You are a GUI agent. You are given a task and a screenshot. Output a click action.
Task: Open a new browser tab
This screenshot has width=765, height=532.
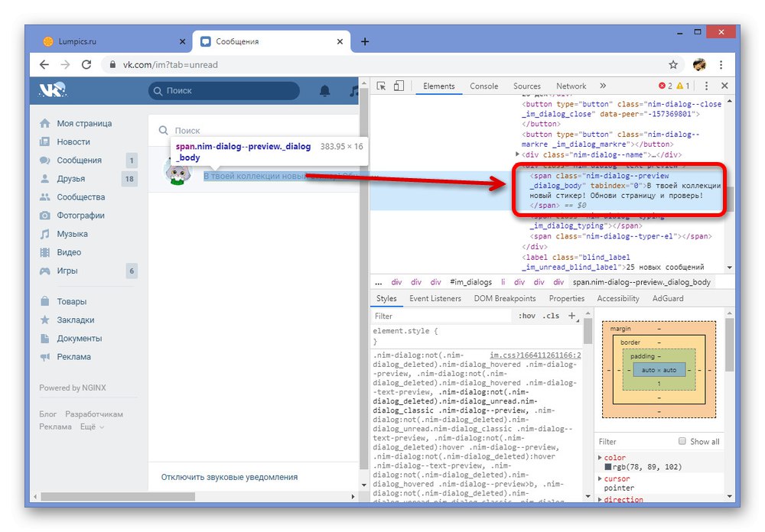[x=365, y=41]
